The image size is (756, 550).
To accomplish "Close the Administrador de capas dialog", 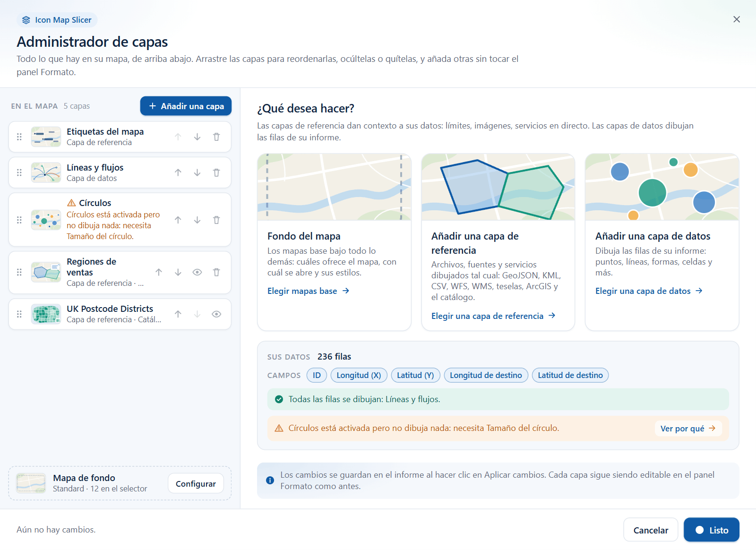I will point(737,19).
